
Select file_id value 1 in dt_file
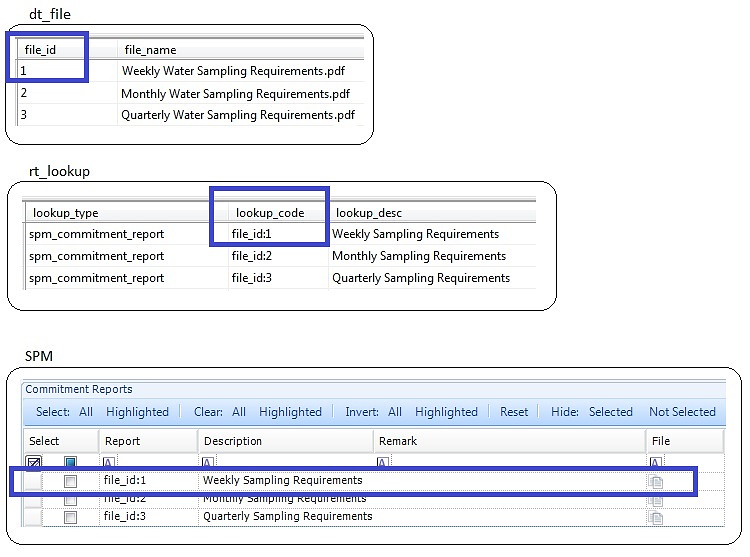[x=23, y=71]
